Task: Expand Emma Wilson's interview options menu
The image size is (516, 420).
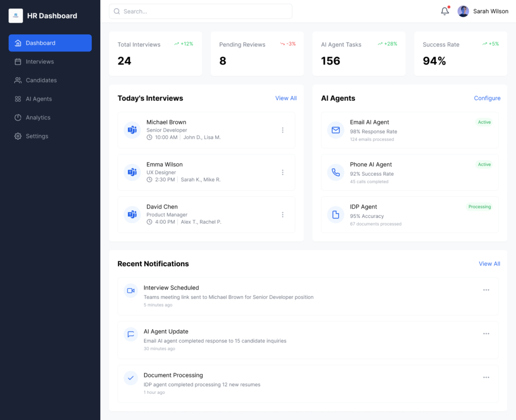Action: coord(283,172)
